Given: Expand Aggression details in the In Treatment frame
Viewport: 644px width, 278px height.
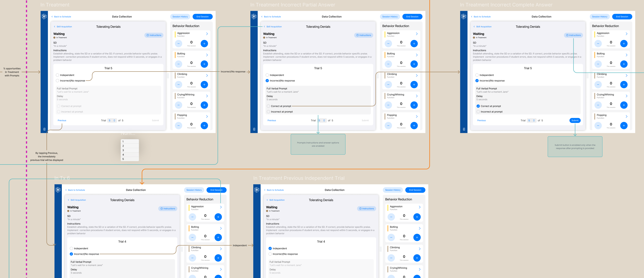Looking at the screenshot, I should coord(207,34).
